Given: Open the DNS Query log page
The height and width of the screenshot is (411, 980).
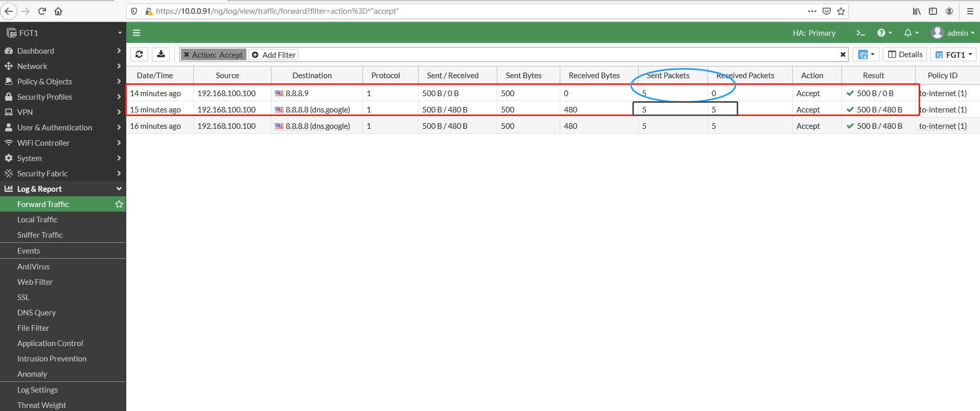Looking at the screenshot, I should [36, 312].
